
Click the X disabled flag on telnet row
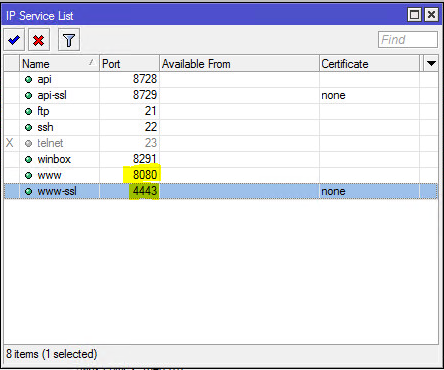coord(10,143)
